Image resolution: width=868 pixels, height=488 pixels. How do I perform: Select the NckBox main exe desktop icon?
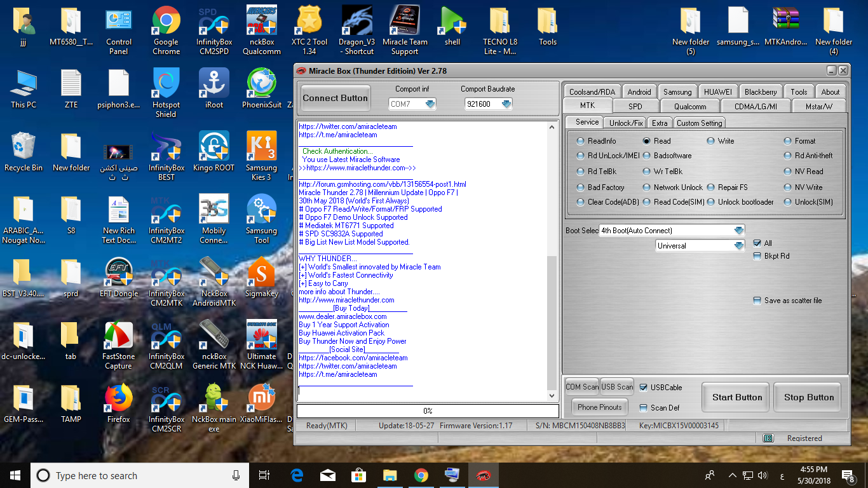214,409
